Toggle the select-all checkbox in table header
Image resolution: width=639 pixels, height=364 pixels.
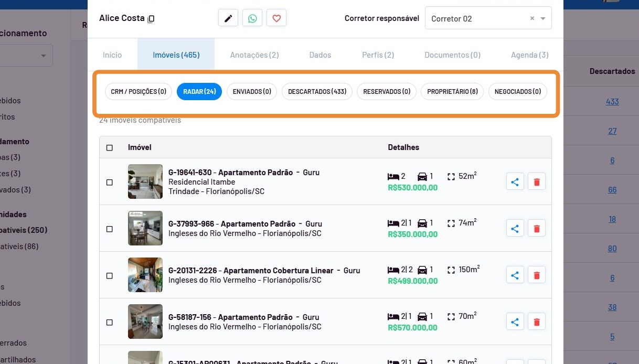pos(110,148)
